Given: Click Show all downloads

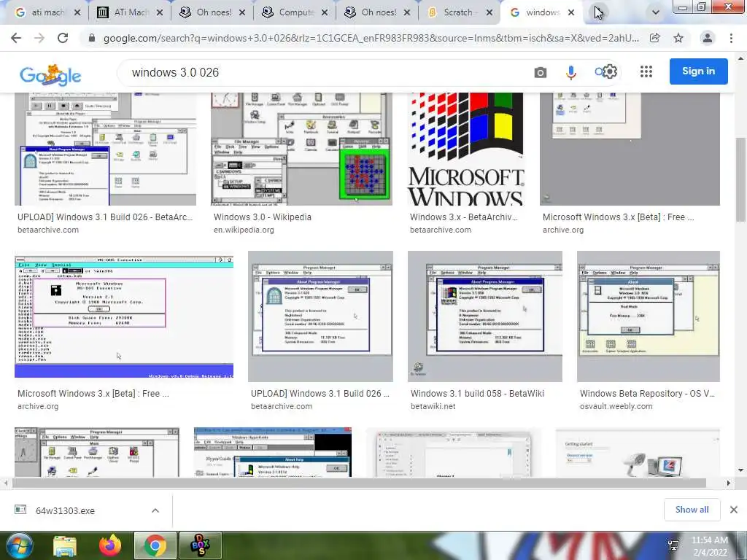Looking at the screenshot, I should pos(692,510).
